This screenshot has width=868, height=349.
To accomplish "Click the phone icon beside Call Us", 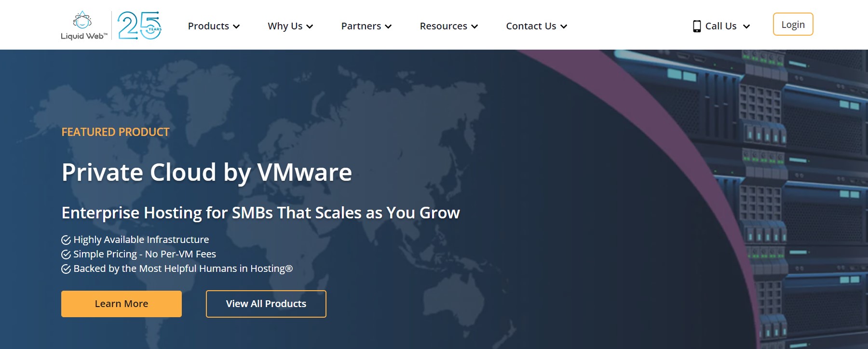I will point(697,26).
